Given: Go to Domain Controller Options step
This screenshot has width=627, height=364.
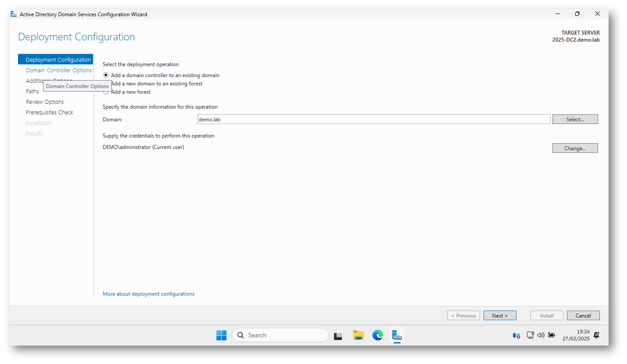Looking at the screenshot, I should coord(59,71).
